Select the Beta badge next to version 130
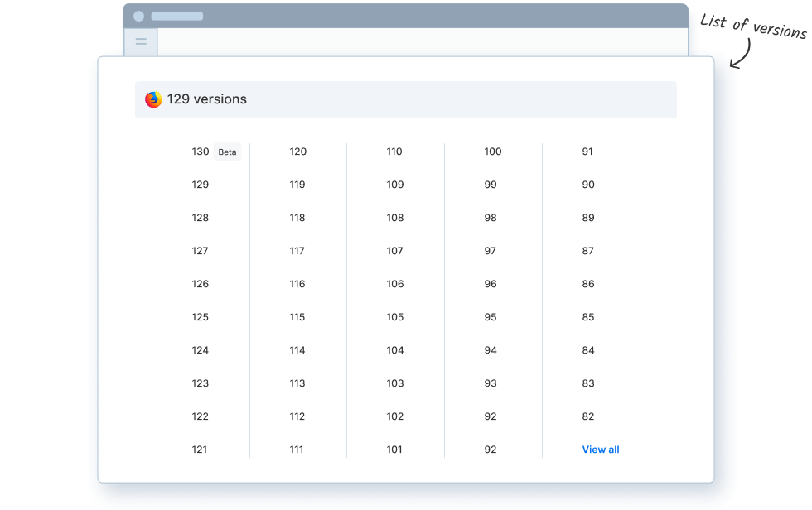The width and height of the screenshot is (812, 510). [x=227, y=152]
